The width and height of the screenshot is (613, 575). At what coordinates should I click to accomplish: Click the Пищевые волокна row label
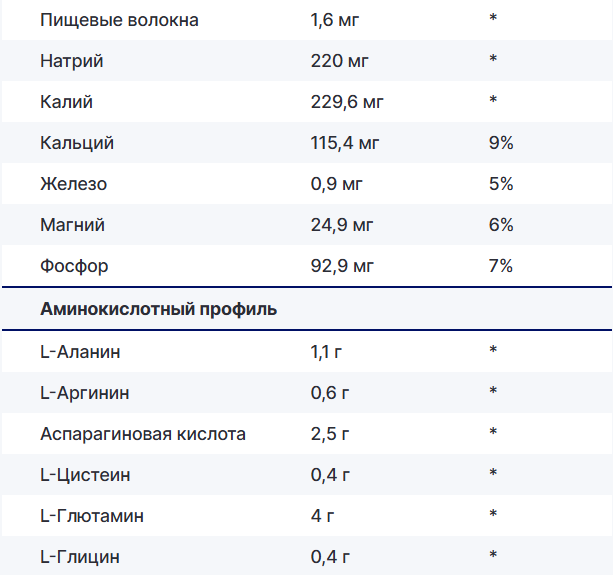105,20
